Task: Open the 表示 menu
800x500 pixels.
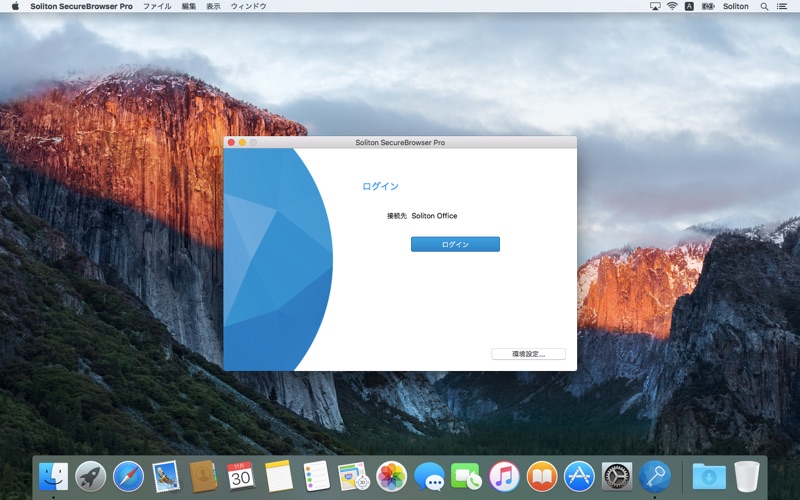Action: 213,6
